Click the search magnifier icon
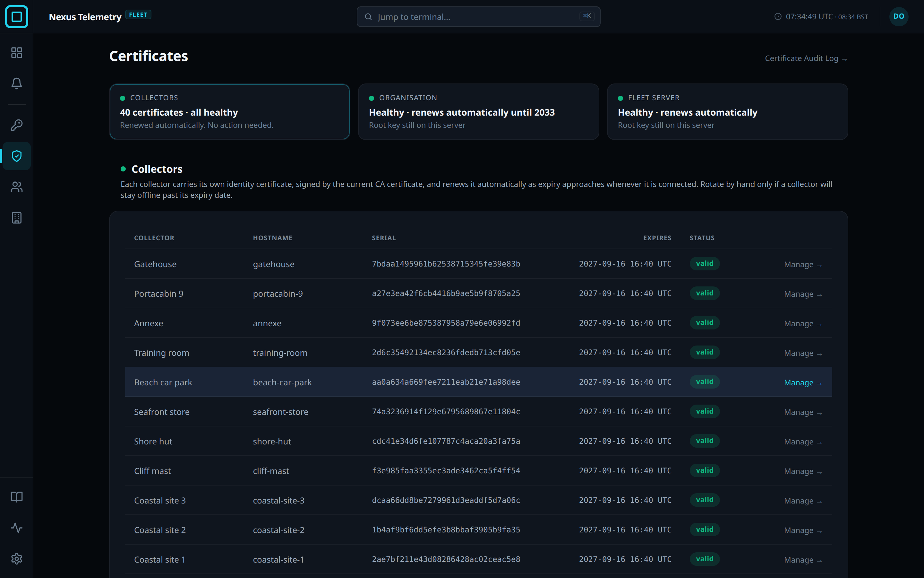924x578 pixels. (368, 17)
